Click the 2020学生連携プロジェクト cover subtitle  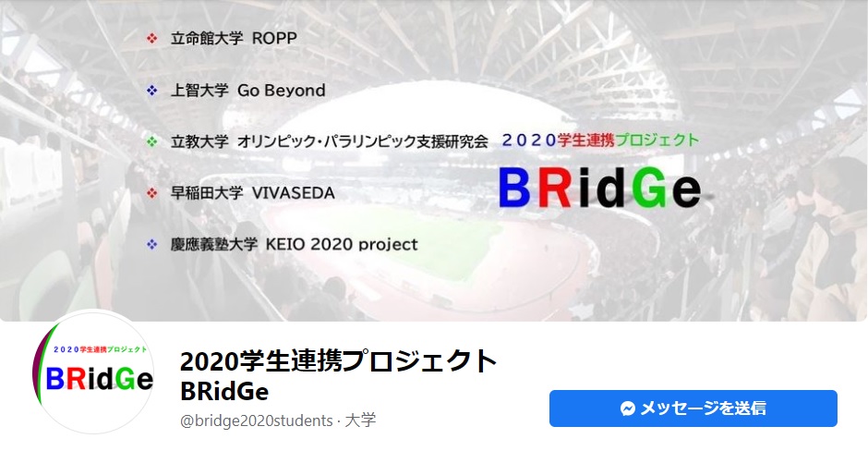click(x=600, y=140)
